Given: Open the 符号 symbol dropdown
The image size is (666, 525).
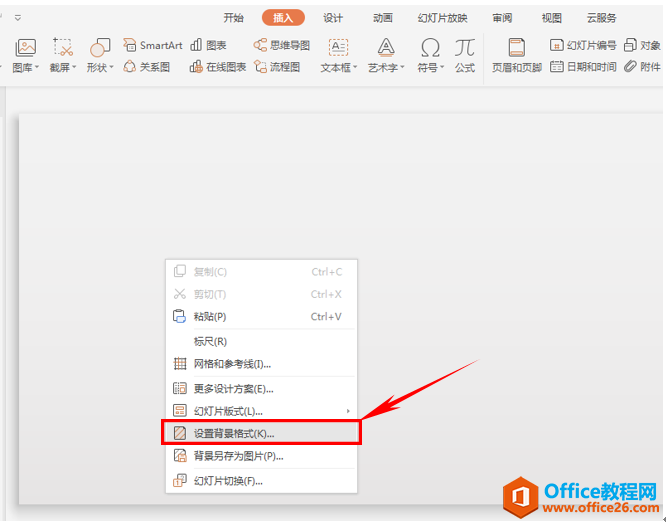Looking at the screenshot, I should point(430,67).
